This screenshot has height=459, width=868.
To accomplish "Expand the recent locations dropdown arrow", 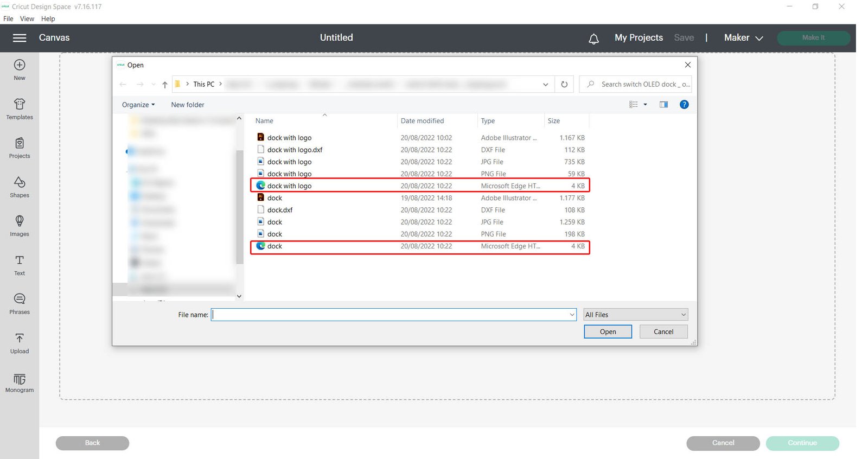I will pyautogui.click(x=154, y=85).
